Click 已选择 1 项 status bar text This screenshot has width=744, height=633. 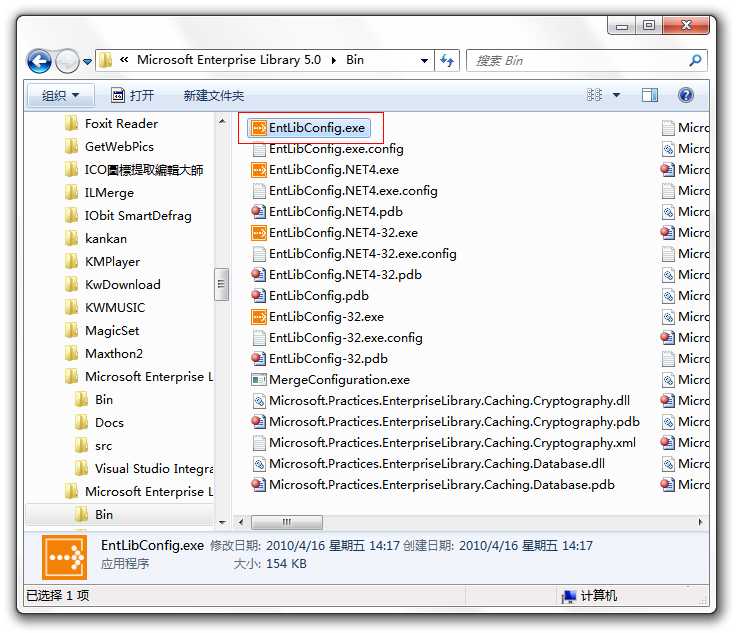(57, 596)
